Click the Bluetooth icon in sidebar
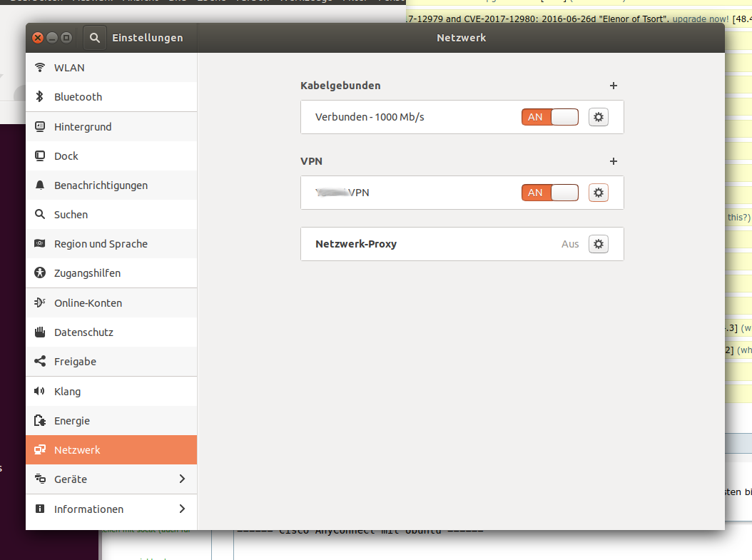This screenshot has height=560, width=752. (40, 97)
